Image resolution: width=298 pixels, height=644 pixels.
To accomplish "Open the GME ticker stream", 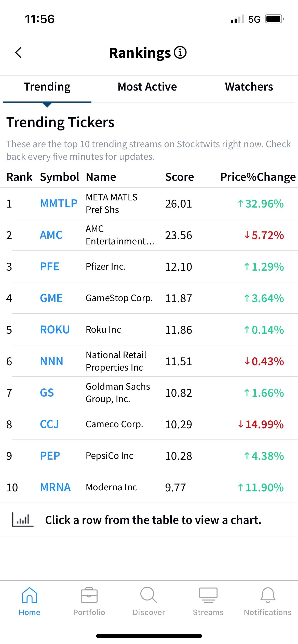I will 51,298.
